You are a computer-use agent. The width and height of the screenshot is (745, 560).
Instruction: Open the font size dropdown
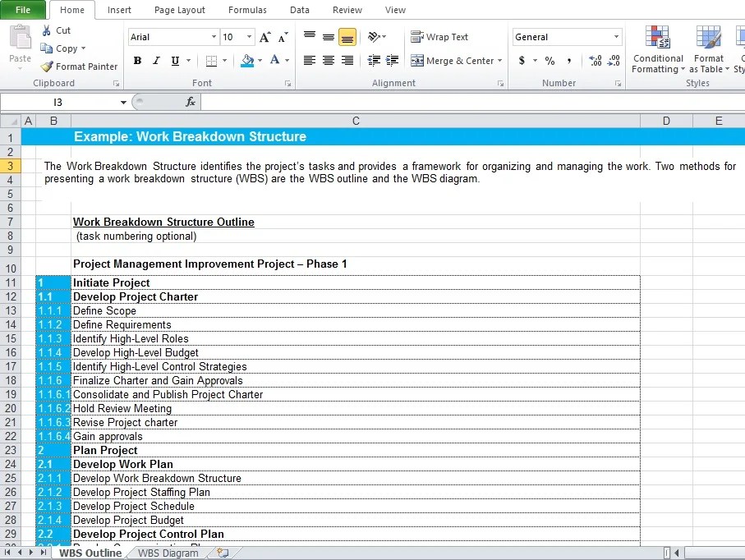click(249, 37)
